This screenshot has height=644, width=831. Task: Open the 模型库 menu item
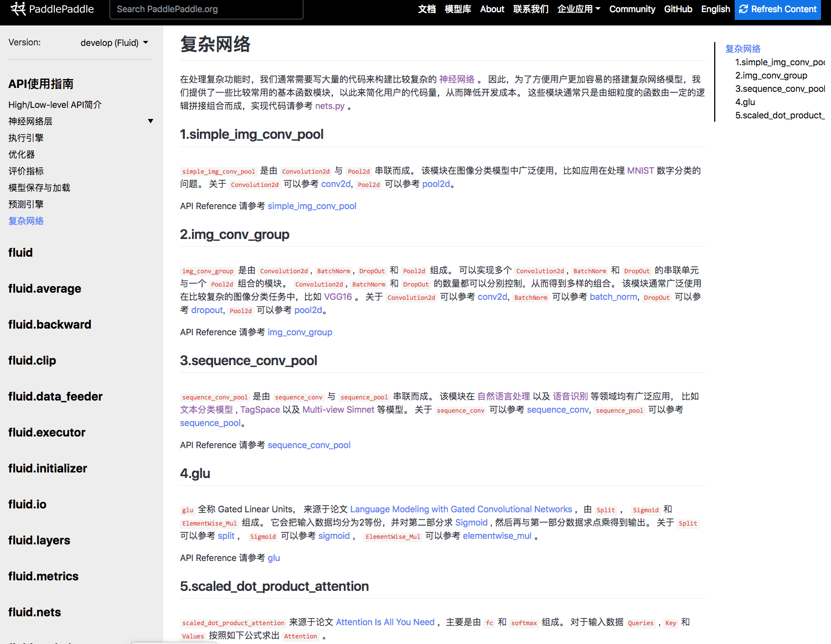pos(458,9)
